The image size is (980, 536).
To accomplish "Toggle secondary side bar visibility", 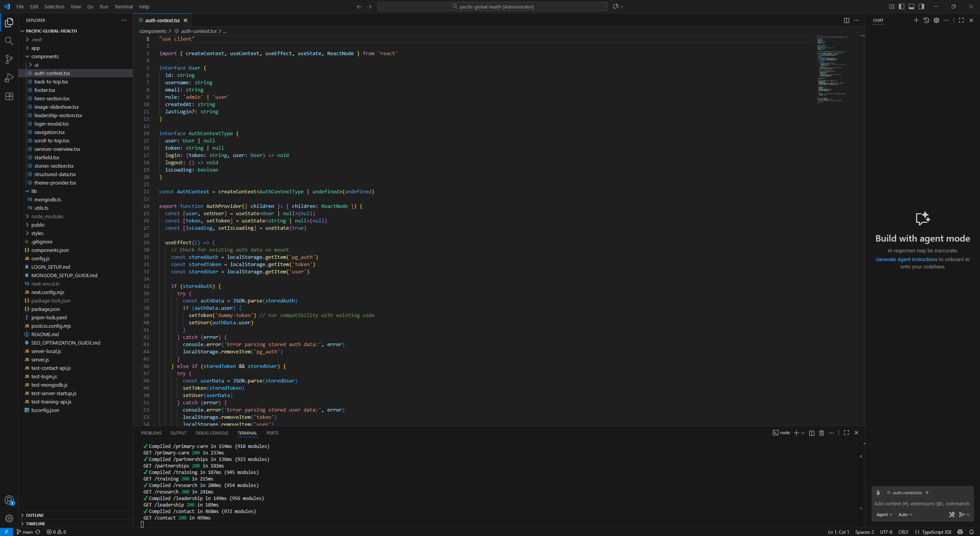I will [921, 7].
